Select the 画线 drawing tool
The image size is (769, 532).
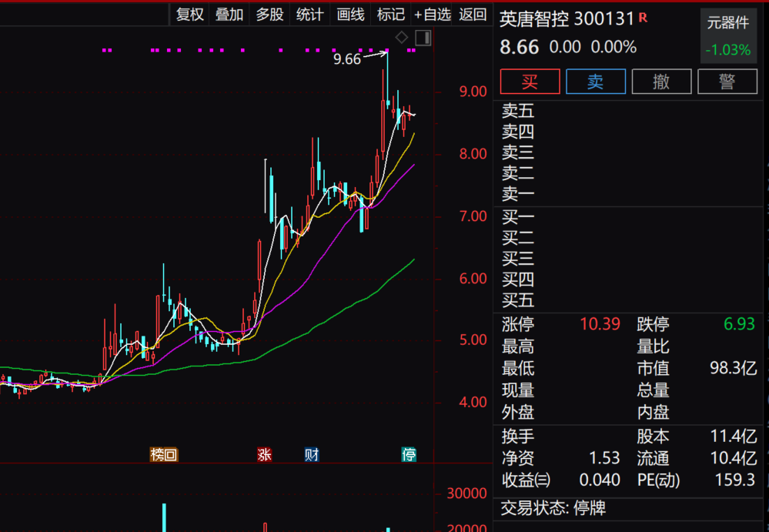tap(350, 15)
